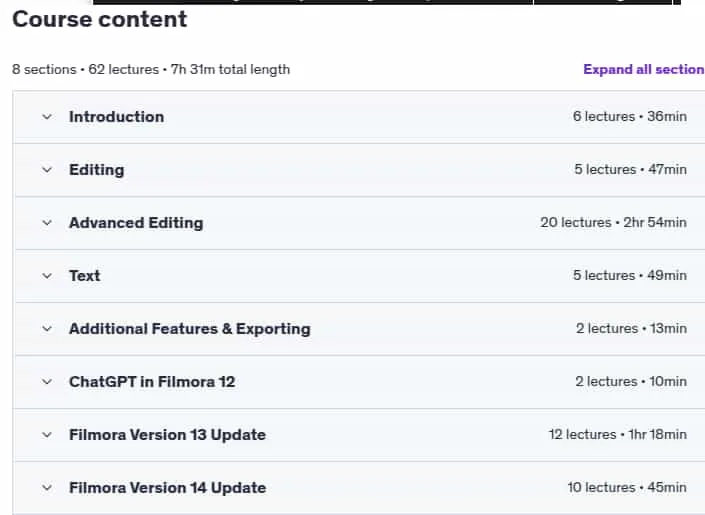Expand Filmora Version 14 Update chevron

coord(47,488)
